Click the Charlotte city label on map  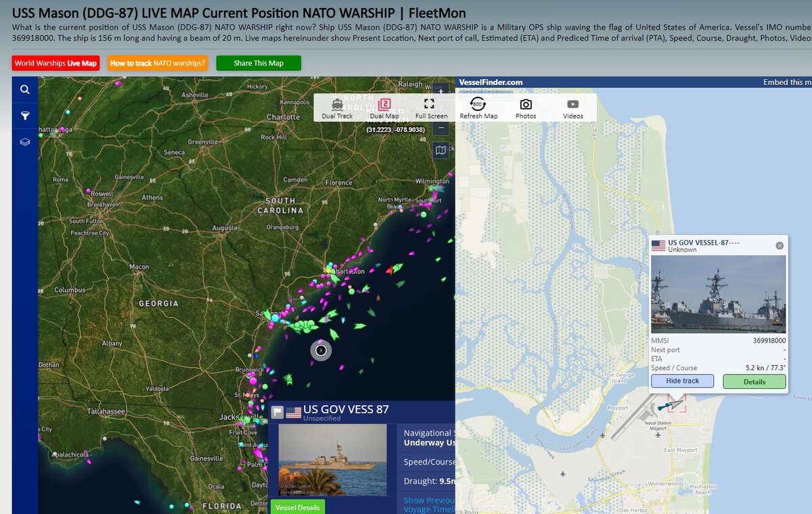(x=283, y=117)
